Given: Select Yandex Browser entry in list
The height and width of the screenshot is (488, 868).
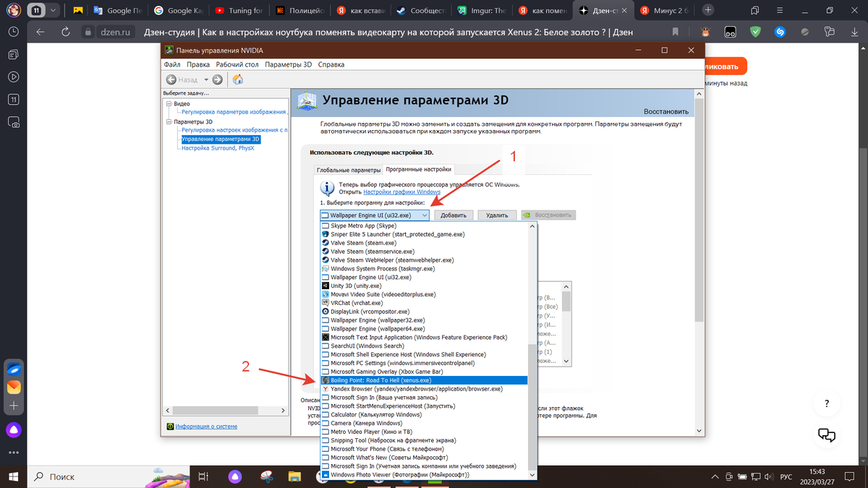Looking at the screenshot, I should point(424,389).
